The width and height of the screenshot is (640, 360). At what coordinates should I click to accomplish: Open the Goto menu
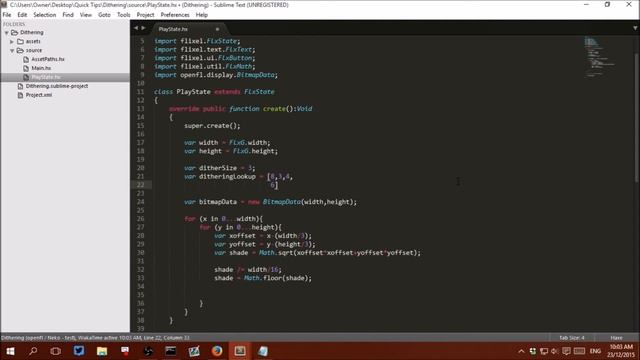(104, 15)
